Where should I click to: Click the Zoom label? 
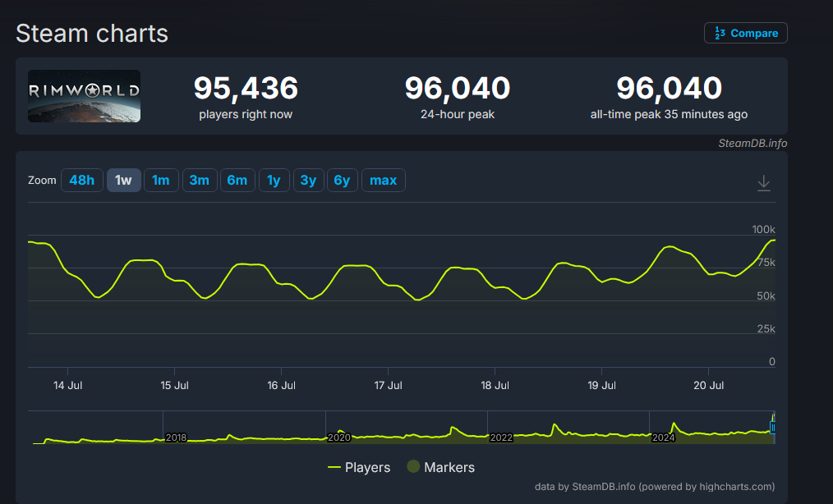click(x=42, y=180)
